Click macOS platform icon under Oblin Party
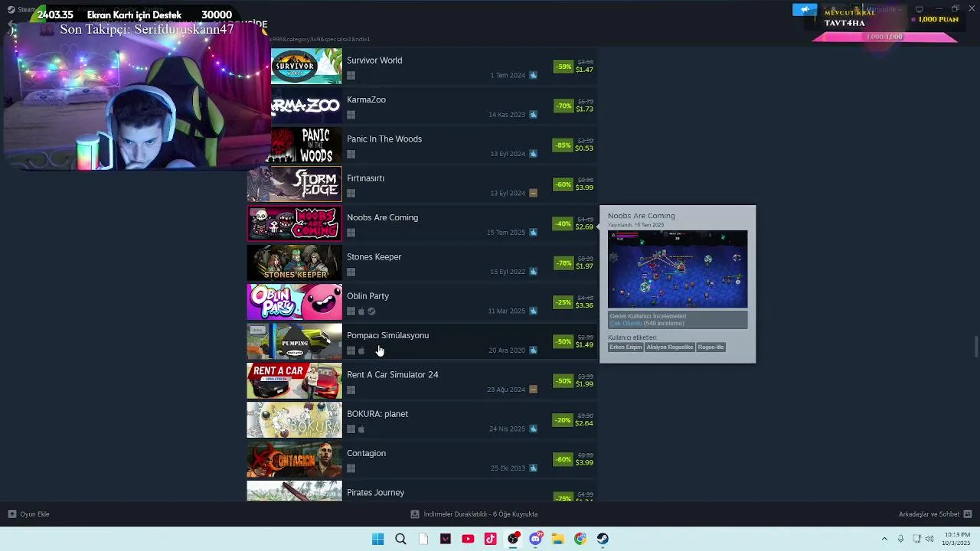Image resolution: width=980 pixels, height=551 pixels. [361, 311]
